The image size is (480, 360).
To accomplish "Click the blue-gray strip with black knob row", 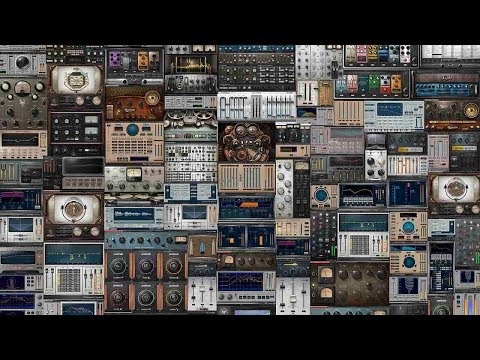I will click(x=146, y=240).
